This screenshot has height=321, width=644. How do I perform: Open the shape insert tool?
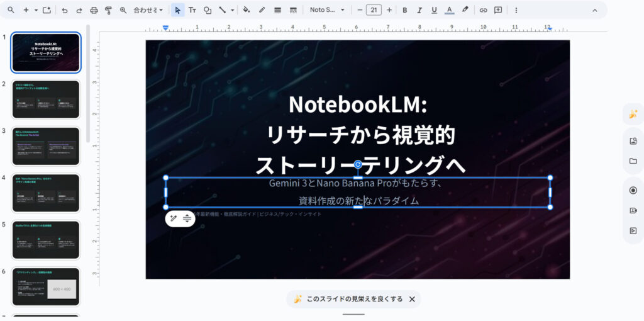click(x=208, y=10)
